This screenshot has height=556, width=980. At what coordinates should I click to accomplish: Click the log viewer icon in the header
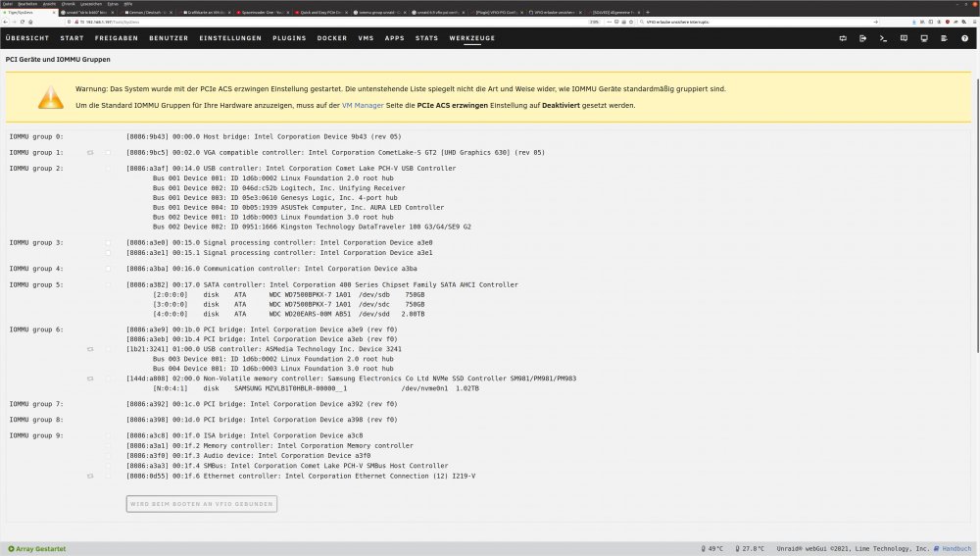(x=944, y=38)
